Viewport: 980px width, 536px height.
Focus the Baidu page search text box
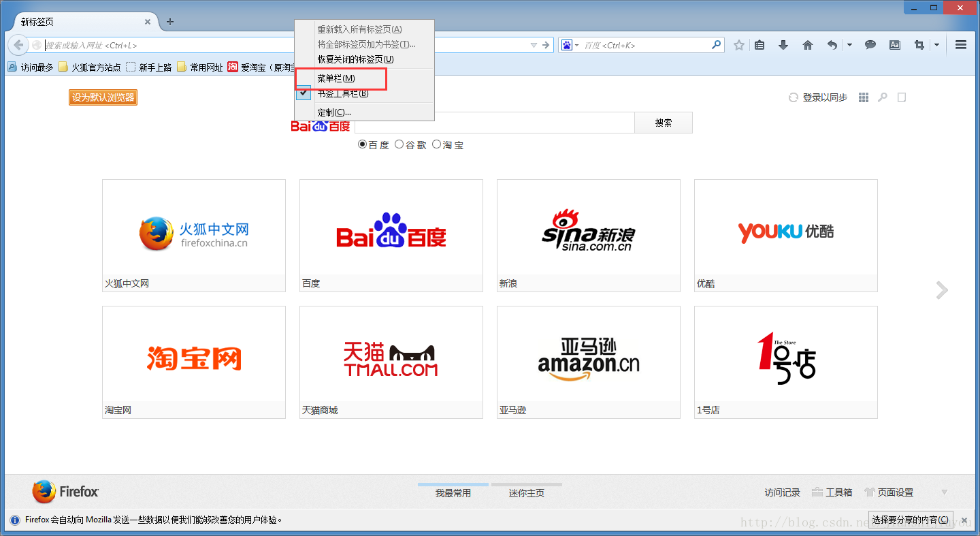[494, 123]
